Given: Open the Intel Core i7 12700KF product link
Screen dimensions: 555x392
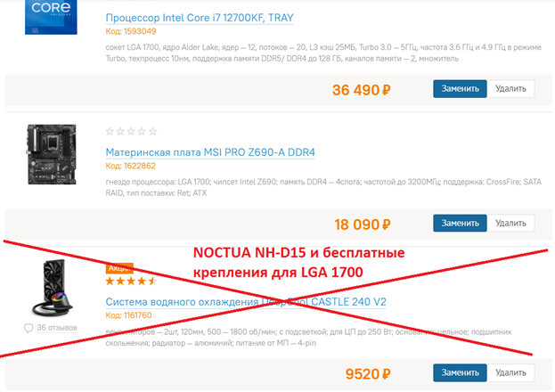Looking at the screenshot, I should 200,18.
